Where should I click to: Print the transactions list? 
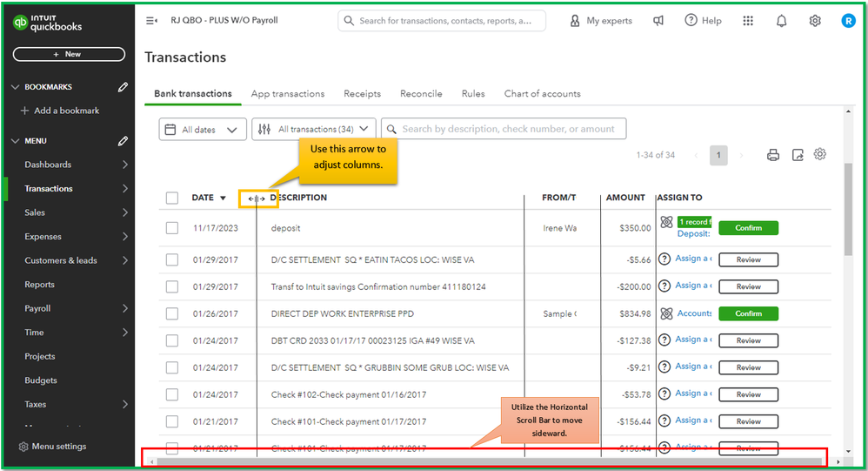(x=773, y=155)
